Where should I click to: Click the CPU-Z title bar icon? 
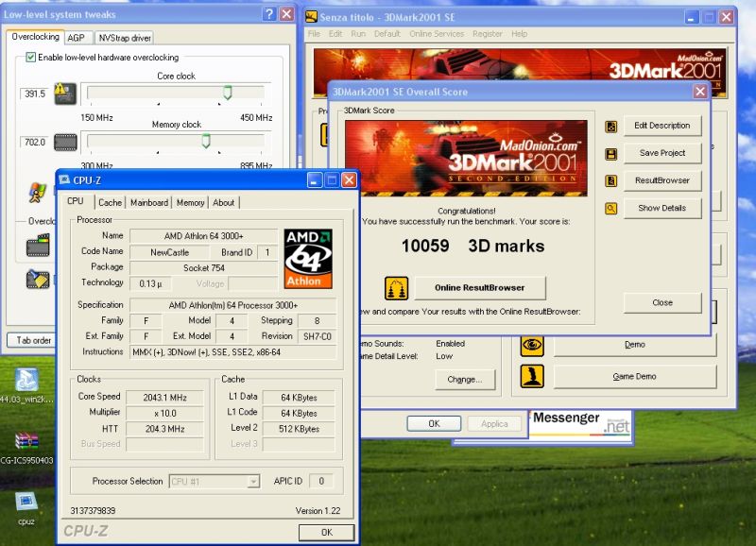64,180
